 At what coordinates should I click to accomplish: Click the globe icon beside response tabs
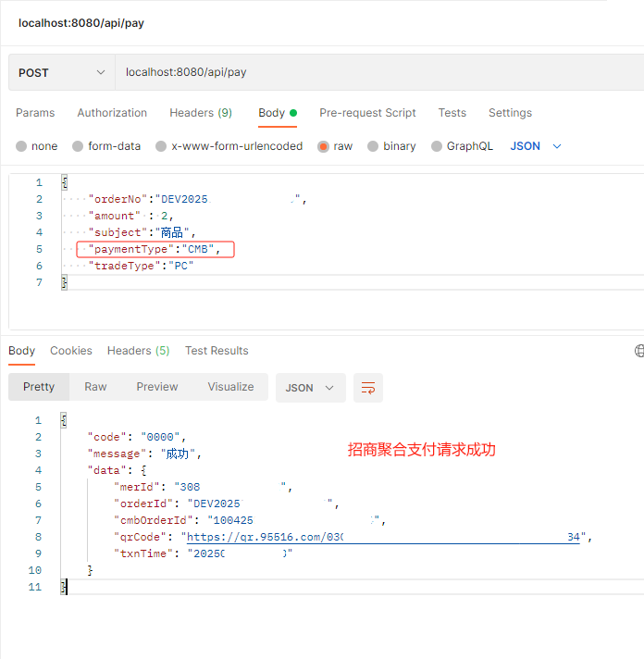[638, 351]
